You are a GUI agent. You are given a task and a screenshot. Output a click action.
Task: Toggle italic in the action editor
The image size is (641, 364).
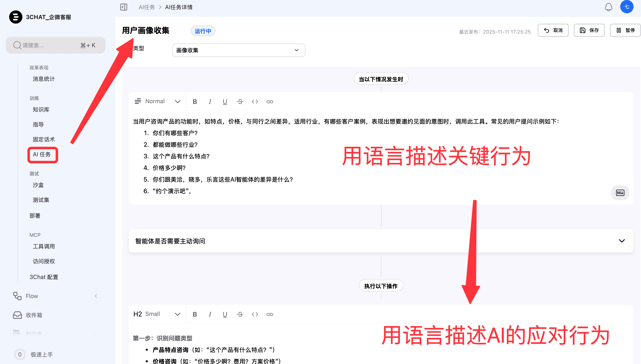click(210, 314)
